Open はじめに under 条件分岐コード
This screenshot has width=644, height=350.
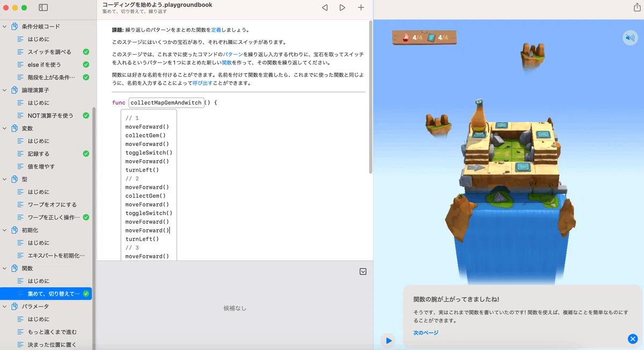pos(39,39)
